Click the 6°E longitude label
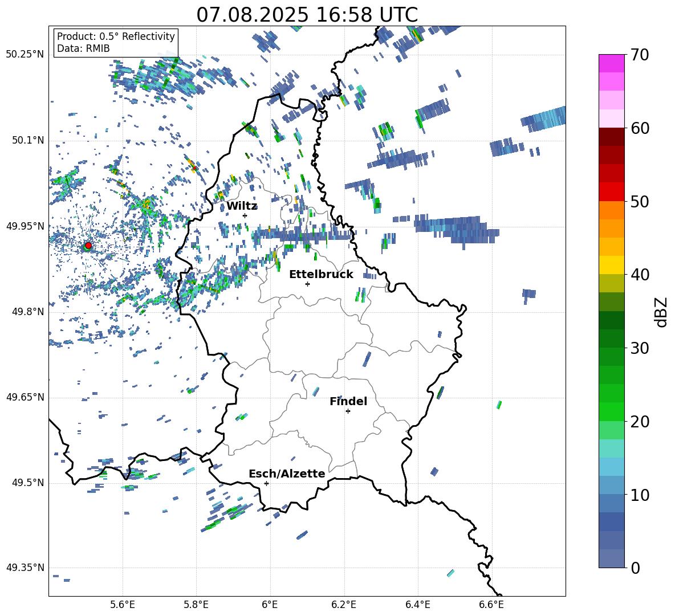 [x=270, y=605]
